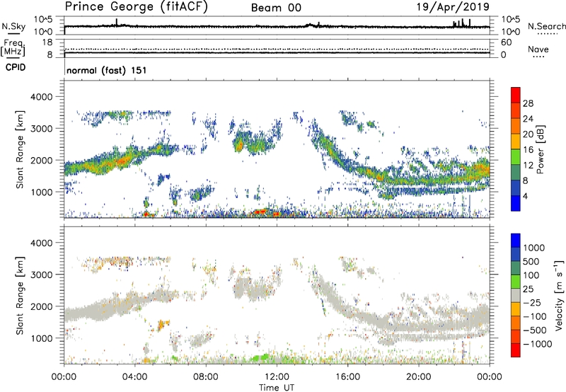566x392 pixels.
Task: Click the '20:00' time axis tick label
Action: (418, 377)
